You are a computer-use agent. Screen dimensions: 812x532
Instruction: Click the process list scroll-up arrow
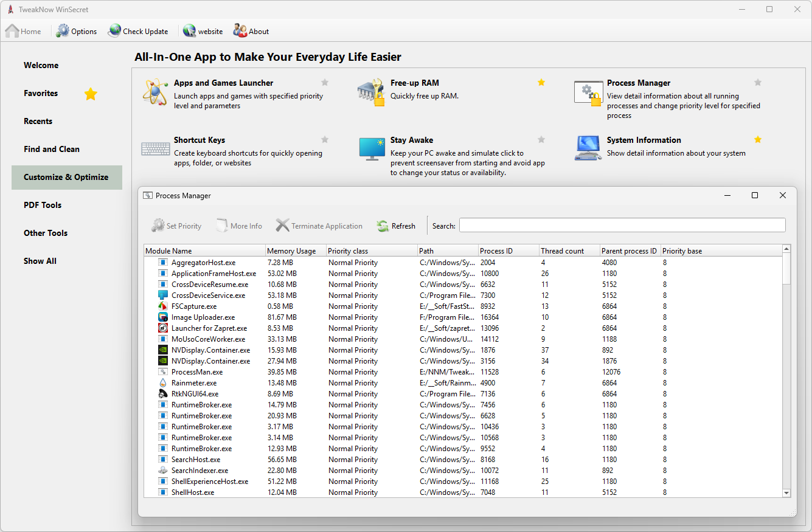tap(786, 249)
